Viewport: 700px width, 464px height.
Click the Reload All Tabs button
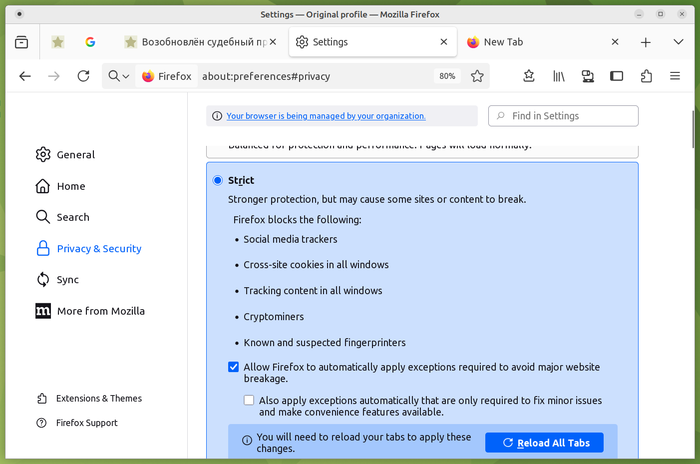(544, 442)
